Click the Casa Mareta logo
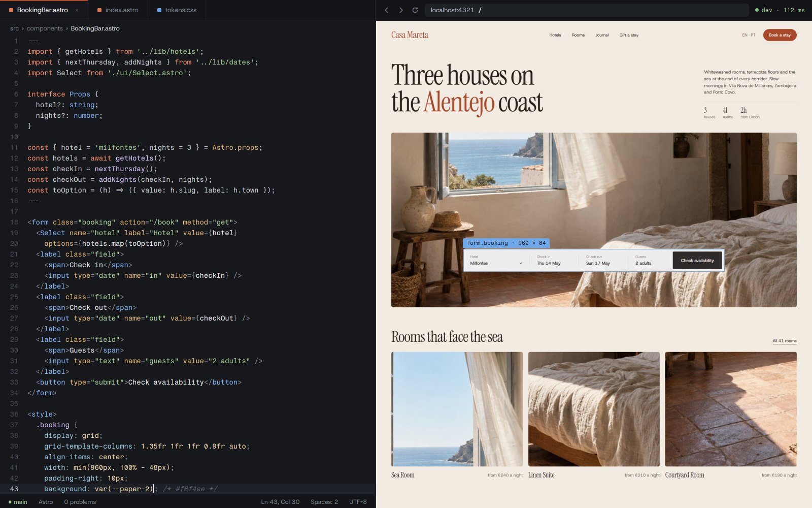 [410, 35]
